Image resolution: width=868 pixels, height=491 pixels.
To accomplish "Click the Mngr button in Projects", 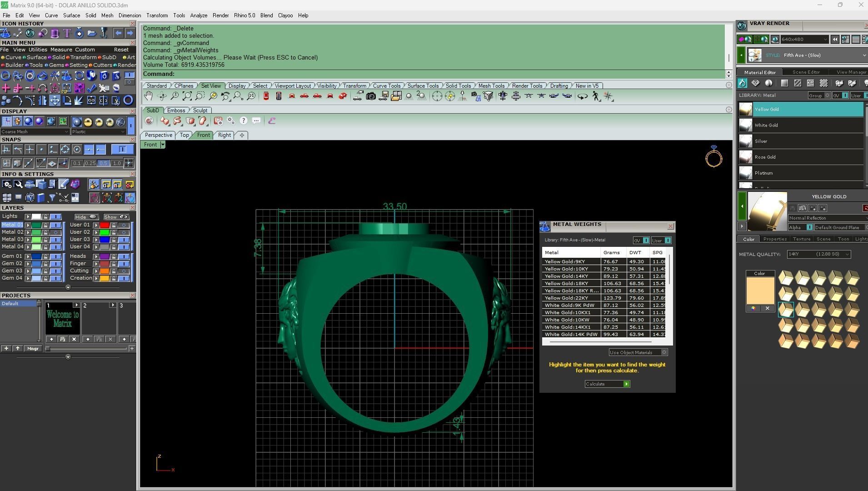I will tap(33, 349).
